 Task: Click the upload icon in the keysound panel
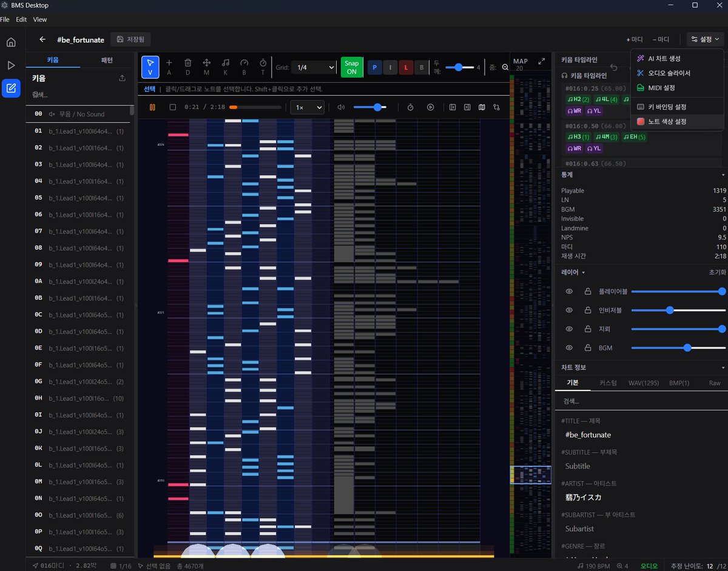[122, 78]
